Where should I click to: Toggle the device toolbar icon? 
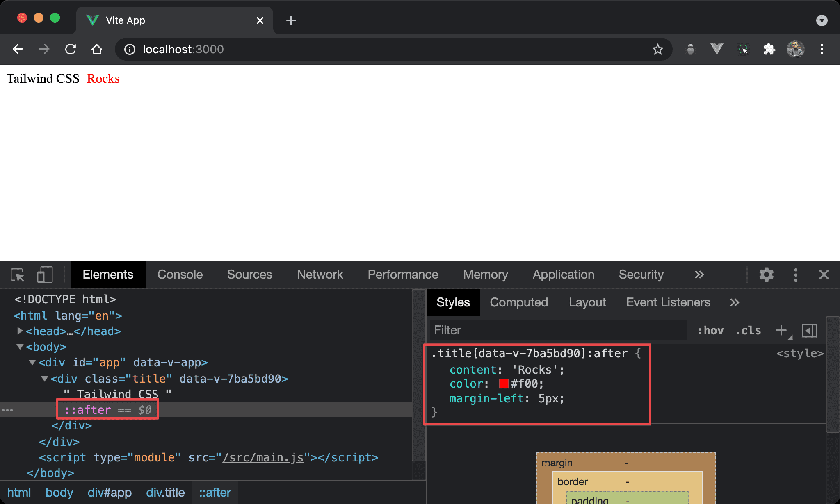click(x=45, y=275)
